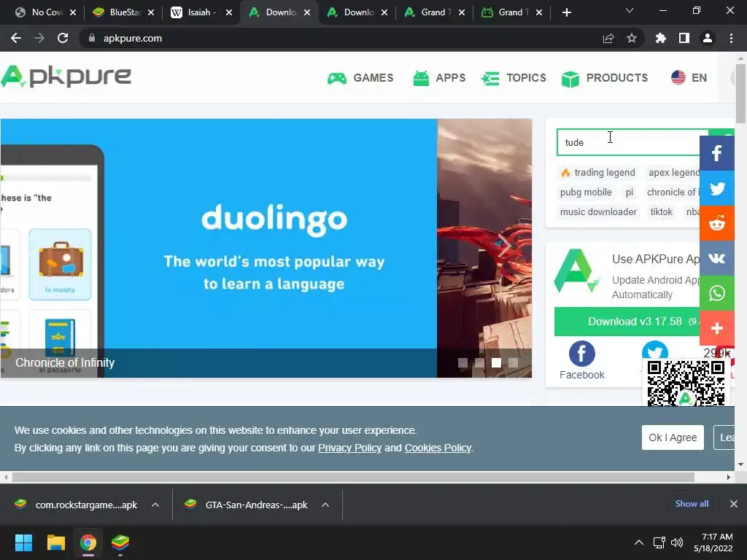
Task: Open Chrome three-dot menu
Action: [x=731, y=38]
